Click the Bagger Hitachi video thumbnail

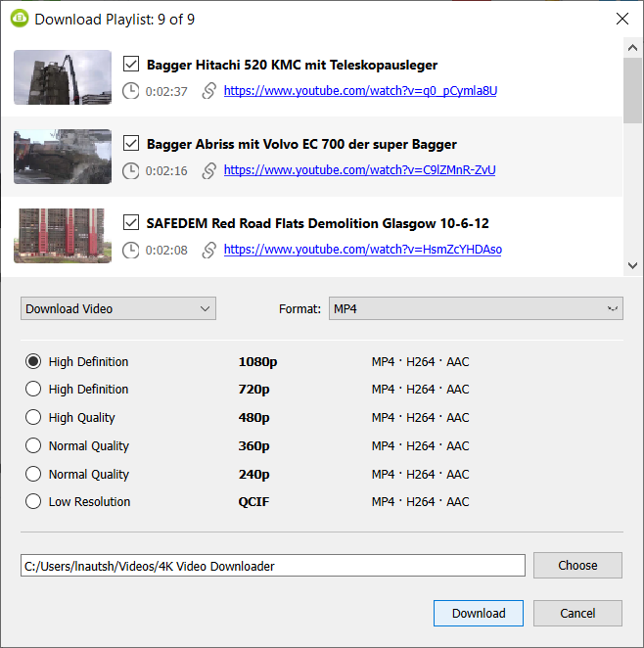63,77
